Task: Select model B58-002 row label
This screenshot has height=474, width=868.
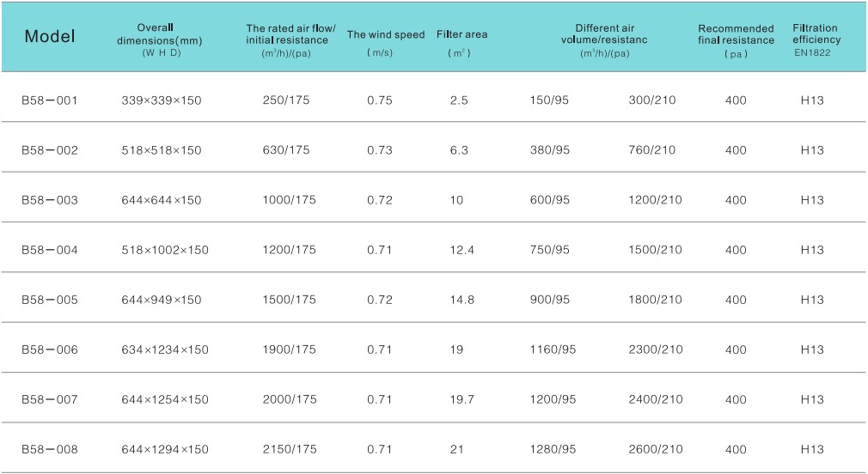Action: click(50, 150)
